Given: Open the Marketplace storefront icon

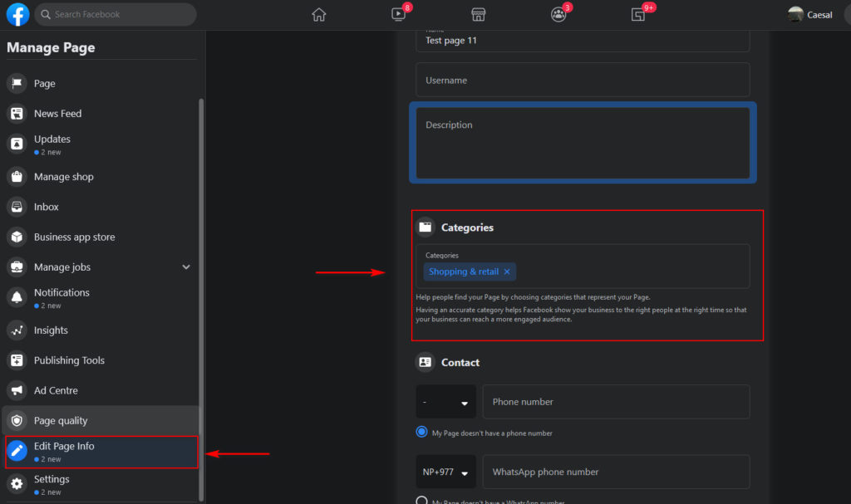Looking at the screenshot, I should 478,15.
